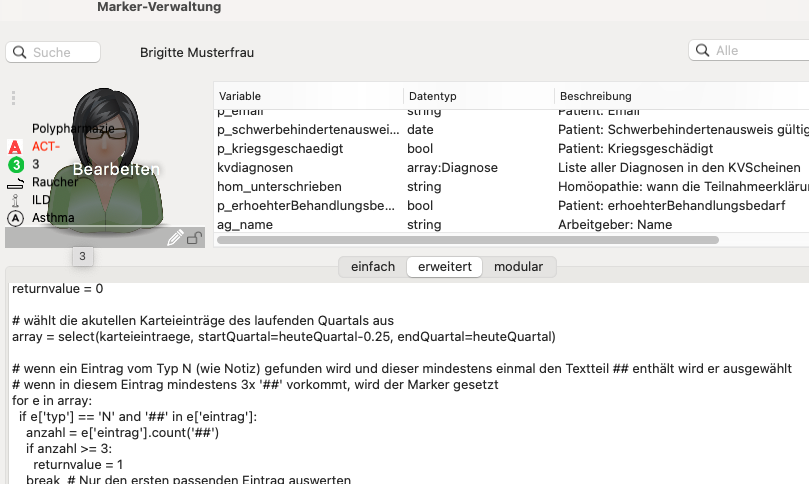Click the Bearbeiten label on patient avatar
This screenshot has height=484, width=809.
(x=116, y=169)
